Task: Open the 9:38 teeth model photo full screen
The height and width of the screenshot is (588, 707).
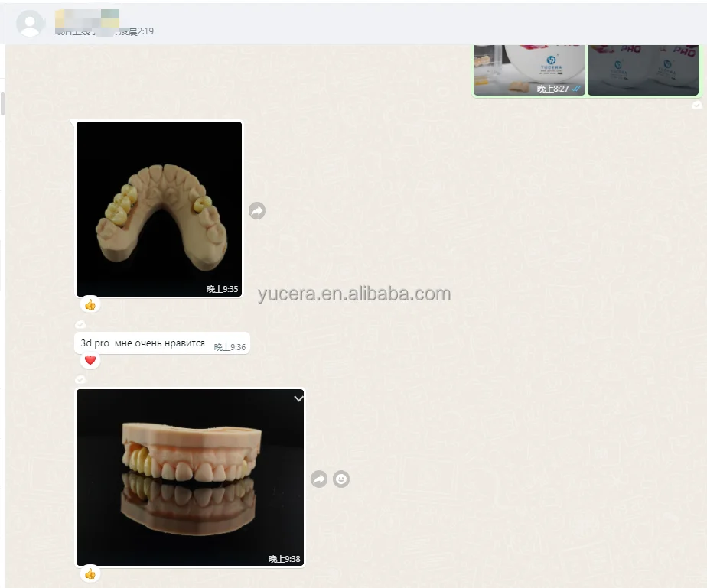Action: point(189,474)
